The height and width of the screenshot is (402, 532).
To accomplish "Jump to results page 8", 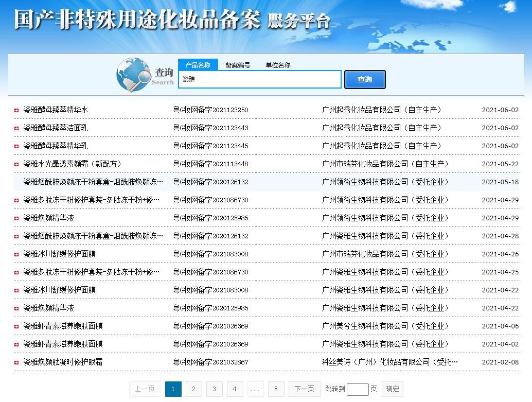I will (276, 389).
